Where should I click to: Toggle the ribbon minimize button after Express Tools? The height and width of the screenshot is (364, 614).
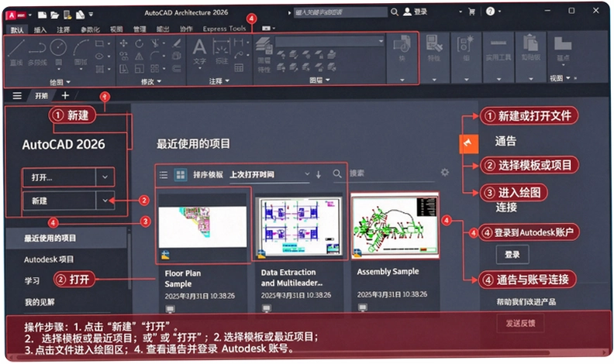pos(267,28)
